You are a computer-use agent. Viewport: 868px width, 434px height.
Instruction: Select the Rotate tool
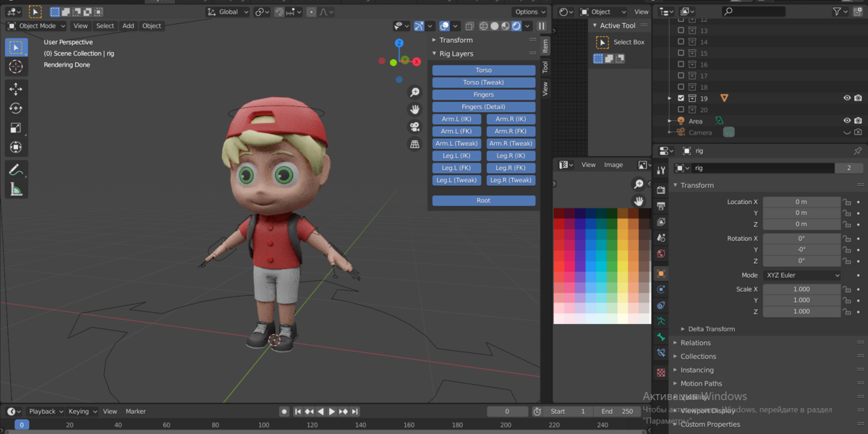16,109
